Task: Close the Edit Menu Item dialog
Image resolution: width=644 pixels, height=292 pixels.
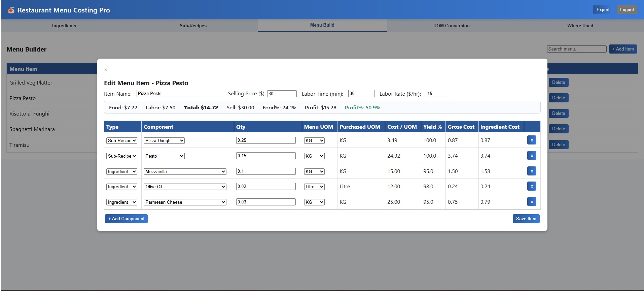Action: click(106, 70)
